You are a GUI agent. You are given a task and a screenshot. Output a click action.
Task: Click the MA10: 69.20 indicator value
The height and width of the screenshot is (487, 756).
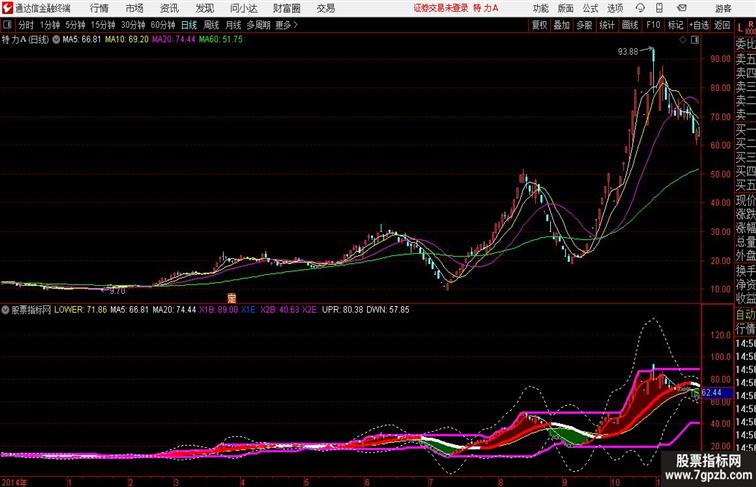coord(127,40)
